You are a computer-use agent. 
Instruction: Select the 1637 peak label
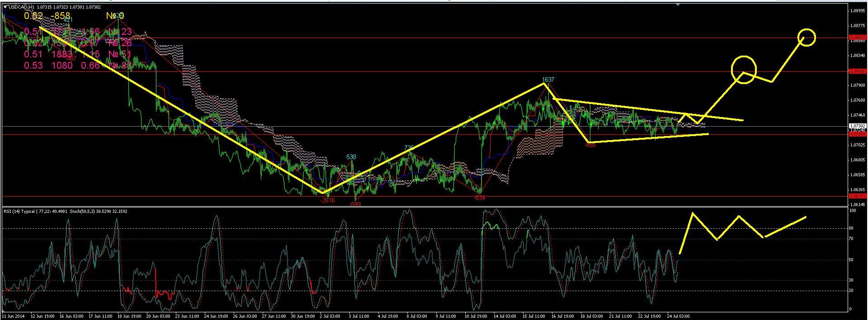click(547, 80)
